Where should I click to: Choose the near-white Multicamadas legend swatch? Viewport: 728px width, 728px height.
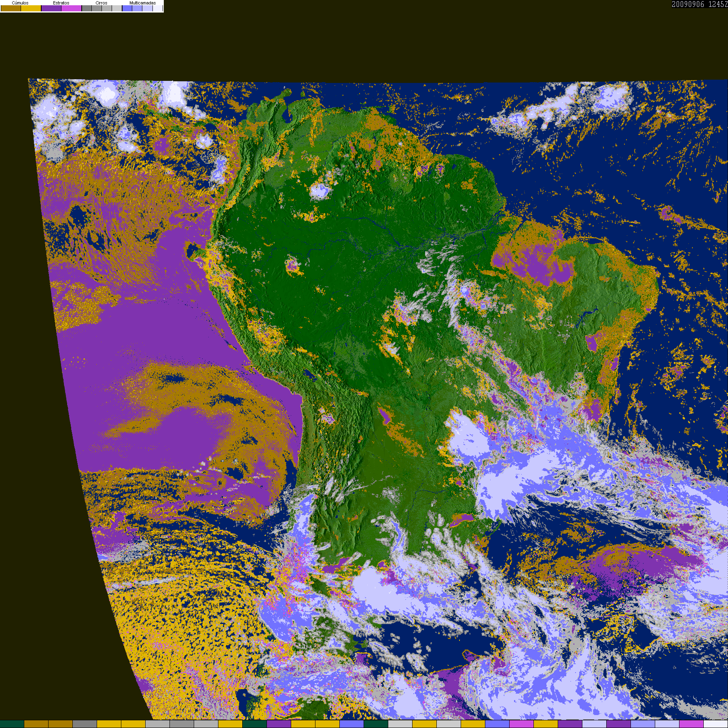point(158,8)
